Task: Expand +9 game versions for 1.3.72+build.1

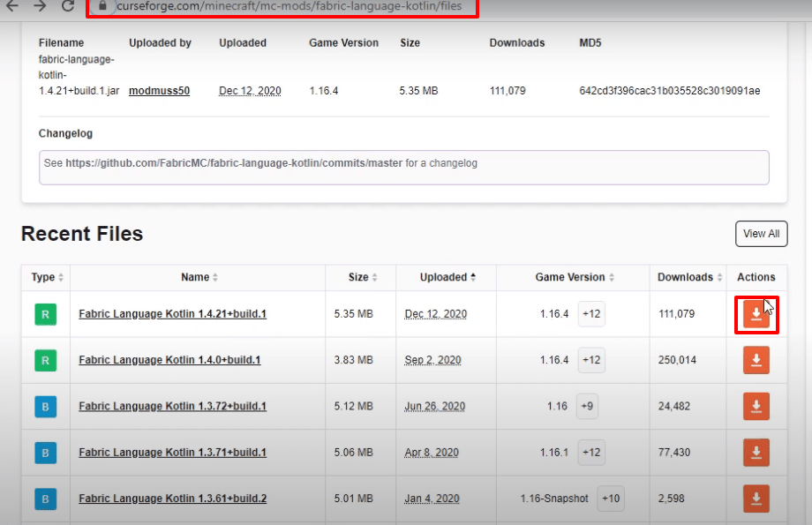Action: tap(587, 406)
